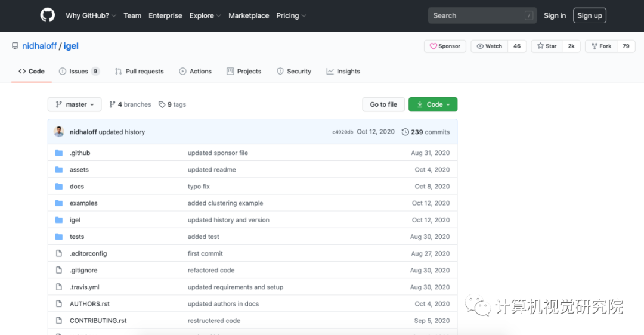Screen dimensions: 644x335
Task: Click the CONTRIBUTING.rst file icon
Action: click(59, 321)
